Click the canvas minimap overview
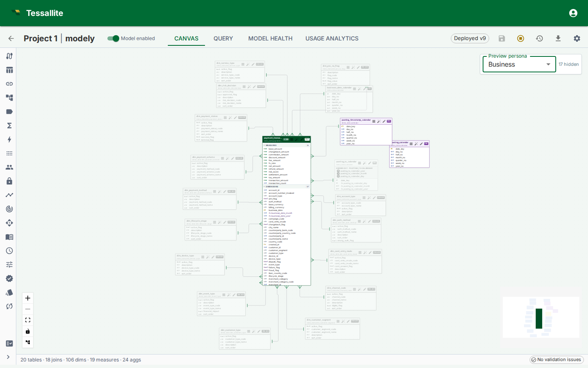This screenshot has width=588, height=368. [x=541, y=317]
